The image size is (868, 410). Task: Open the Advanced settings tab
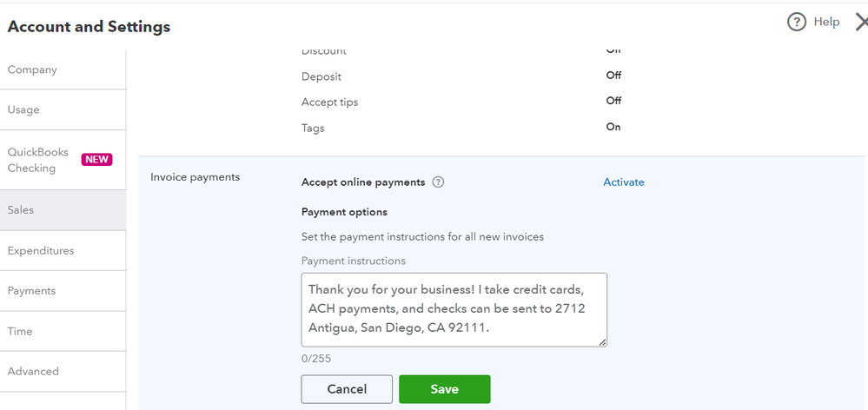pos(33,371)
